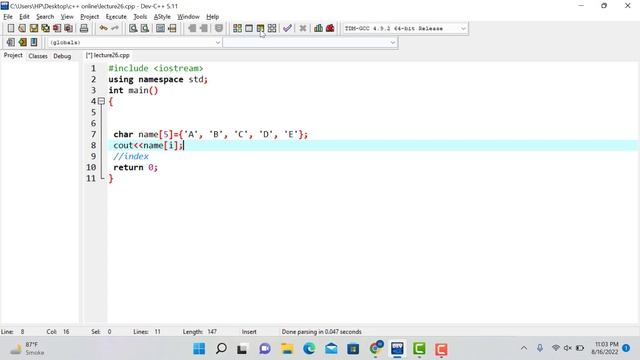Click the Rebuild All toolbar icon
Image resolution: width=640 pixels, height=360 pixels.
tap(272, 28)
